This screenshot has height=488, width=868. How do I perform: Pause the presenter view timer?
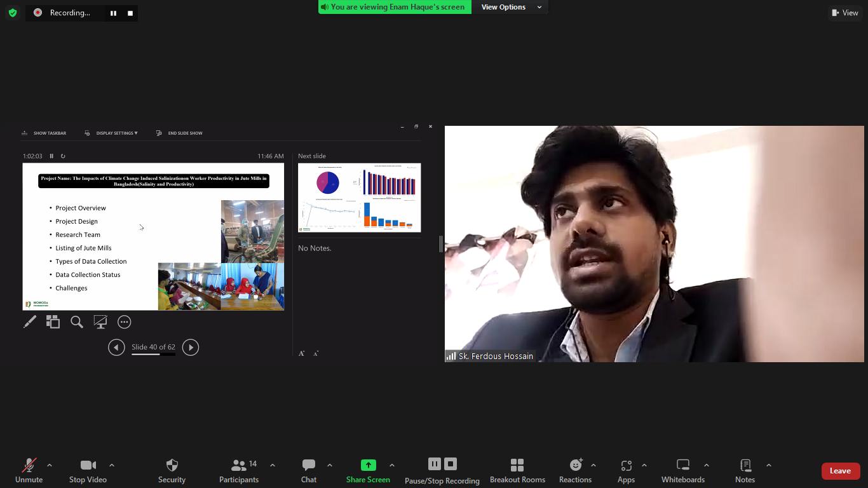(x=51, y=156)
